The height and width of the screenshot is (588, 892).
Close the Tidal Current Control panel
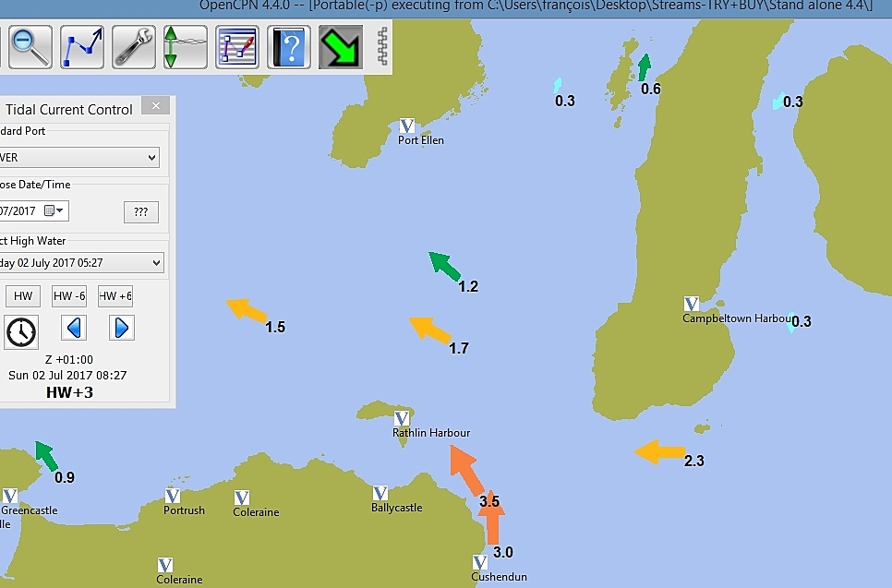point(156,105)
